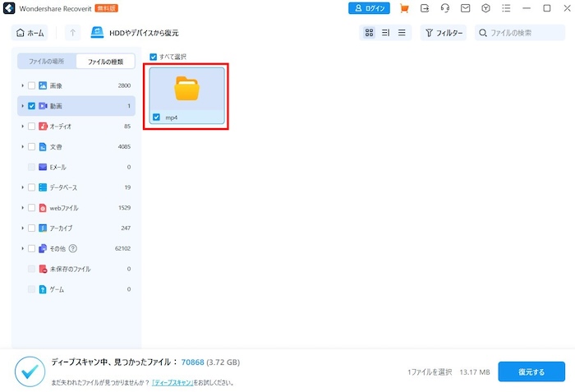Click the mail envelope icon

point(466,8)
